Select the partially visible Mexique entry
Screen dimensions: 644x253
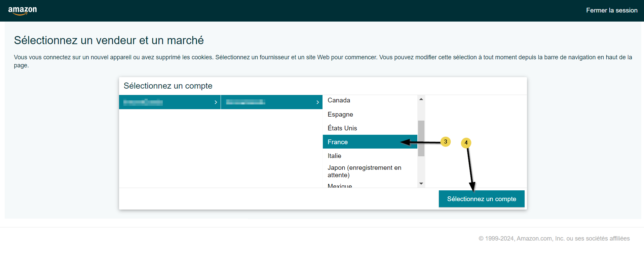340,185
